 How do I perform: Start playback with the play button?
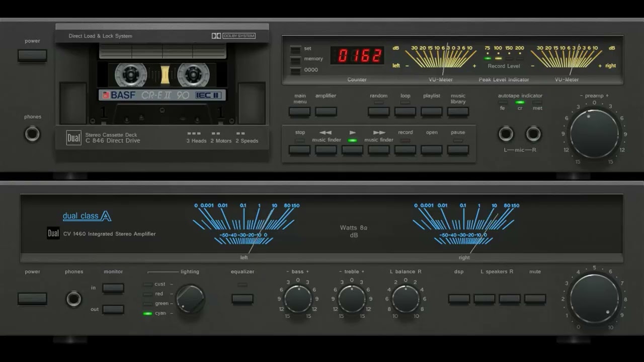[x=352, y=150]
